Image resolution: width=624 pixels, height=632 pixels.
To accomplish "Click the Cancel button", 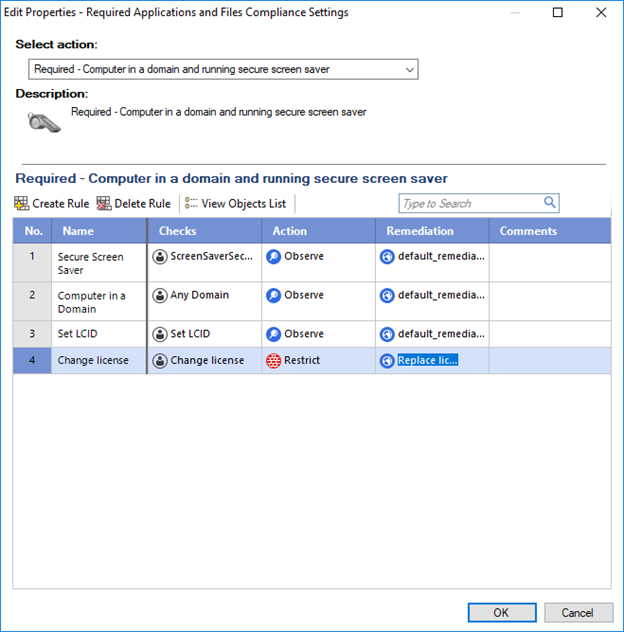I will [578, 613].
